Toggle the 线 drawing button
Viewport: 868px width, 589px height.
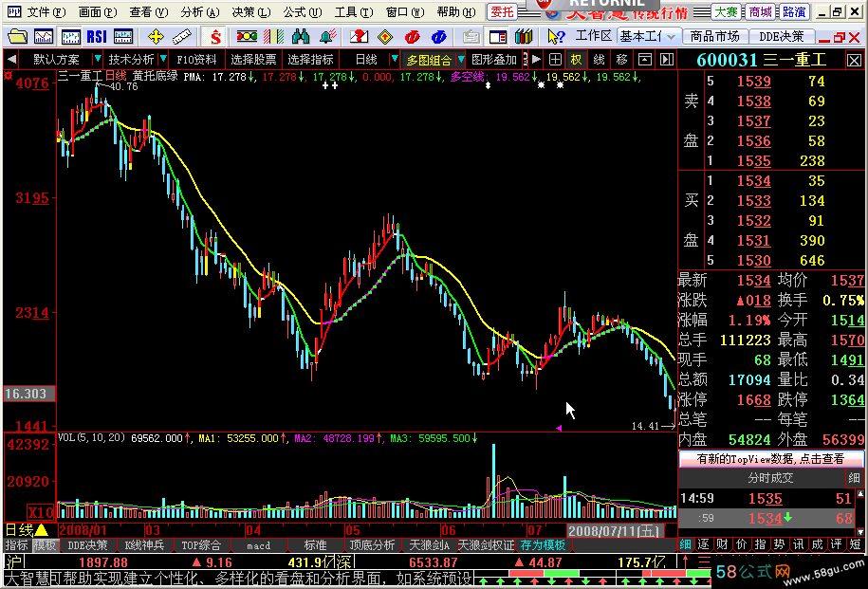pyautogui.click(x=599, y=59)
